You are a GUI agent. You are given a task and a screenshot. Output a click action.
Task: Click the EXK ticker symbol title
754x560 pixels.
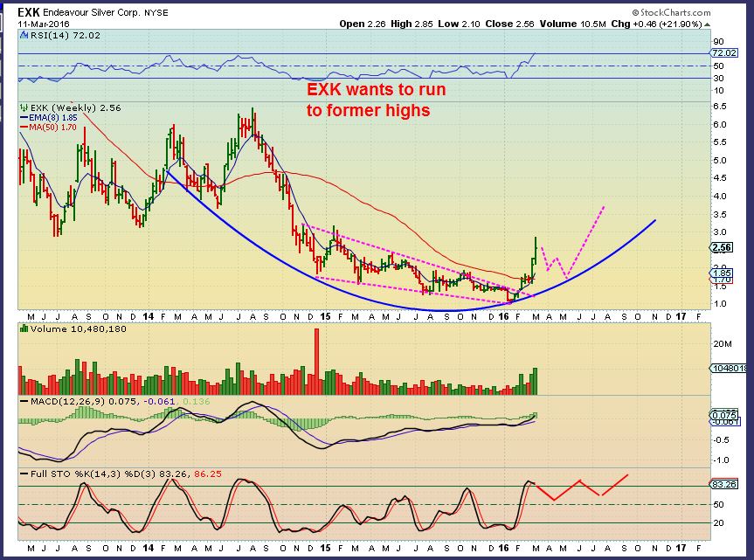[x=29, y=12]
